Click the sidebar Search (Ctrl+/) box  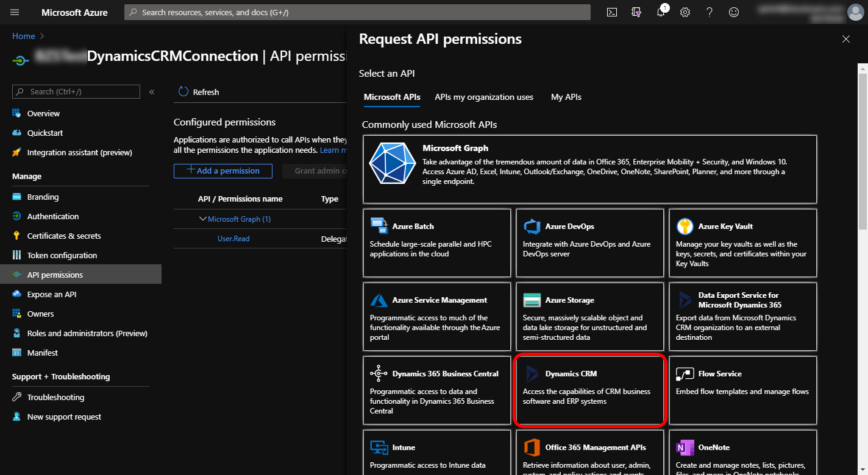pos(76,91)
